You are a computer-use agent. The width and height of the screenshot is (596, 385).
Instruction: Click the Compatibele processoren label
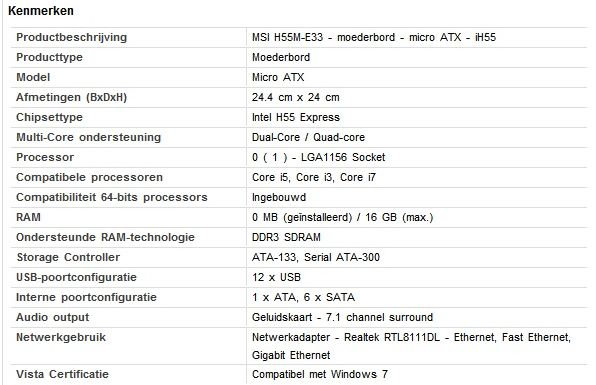coord(89,177)
